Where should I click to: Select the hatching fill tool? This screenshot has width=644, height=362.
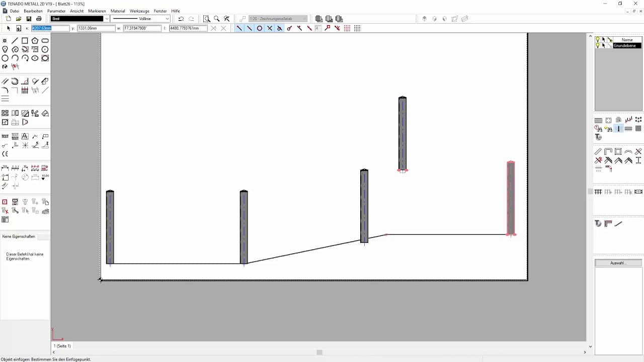[x=25, y=113]
